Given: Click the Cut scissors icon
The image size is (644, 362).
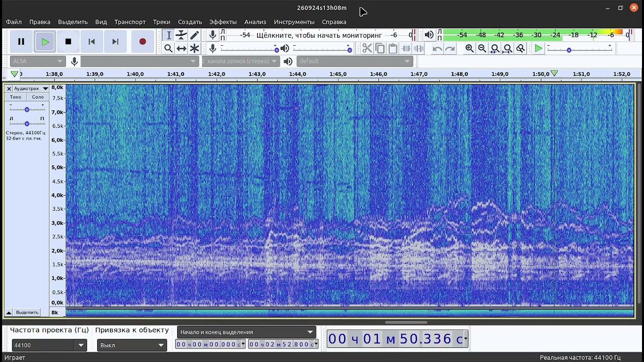Looking at the screenshot, I should tap(367, 48).
